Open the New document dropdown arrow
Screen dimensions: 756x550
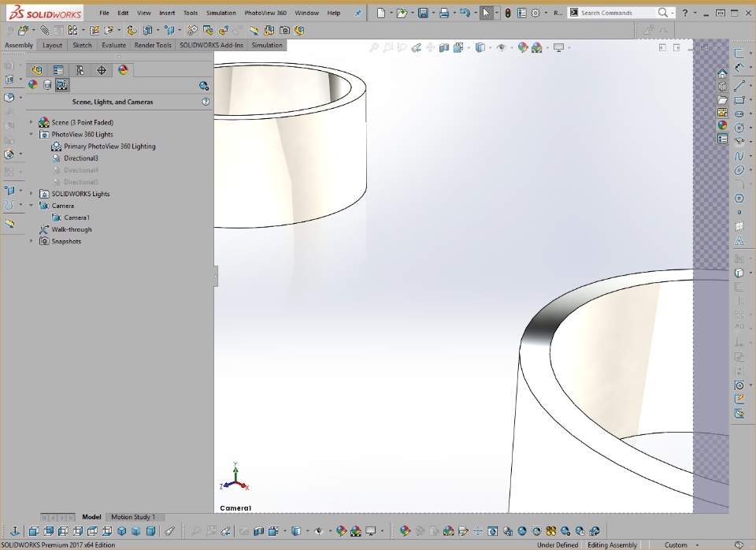(x=391, y=13)
